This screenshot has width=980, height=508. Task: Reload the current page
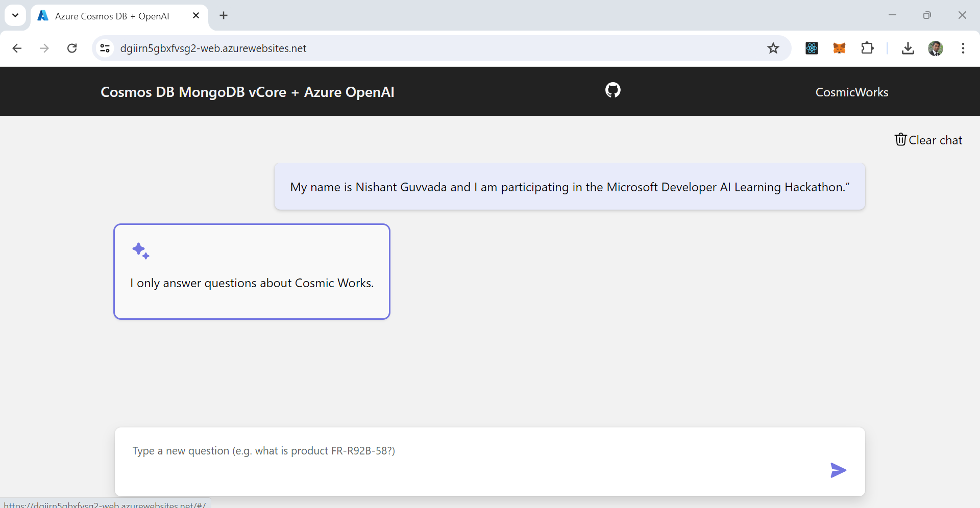click(72, 48)
